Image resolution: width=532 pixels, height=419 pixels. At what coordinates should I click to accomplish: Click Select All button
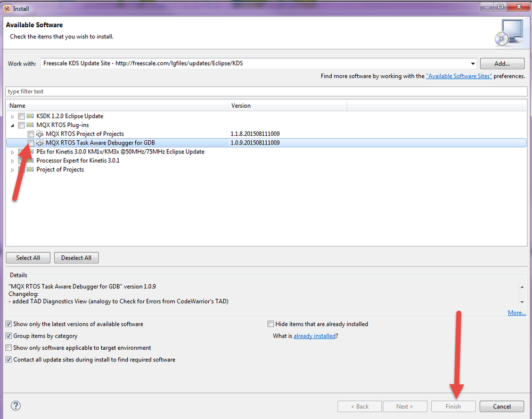pos(28,257)
